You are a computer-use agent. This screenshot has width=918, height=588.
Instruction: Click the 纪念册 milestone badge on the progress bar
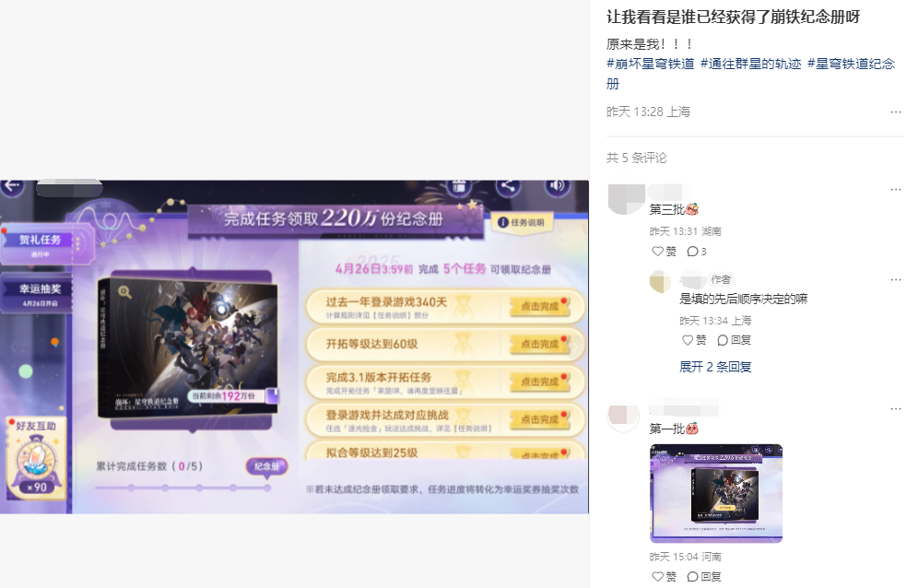click(267, 466)
